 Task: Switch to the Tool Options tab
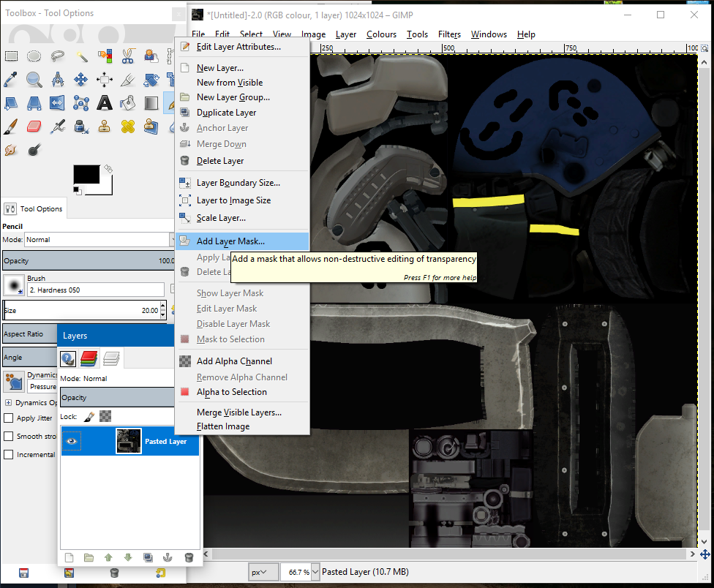coord(34,209)
